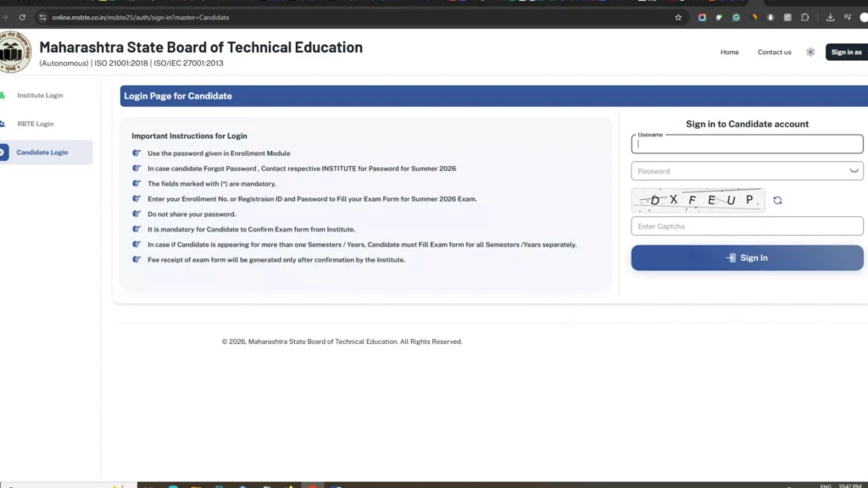
Task: Open RBTE Login from sidebar
Action: point(35,124)
